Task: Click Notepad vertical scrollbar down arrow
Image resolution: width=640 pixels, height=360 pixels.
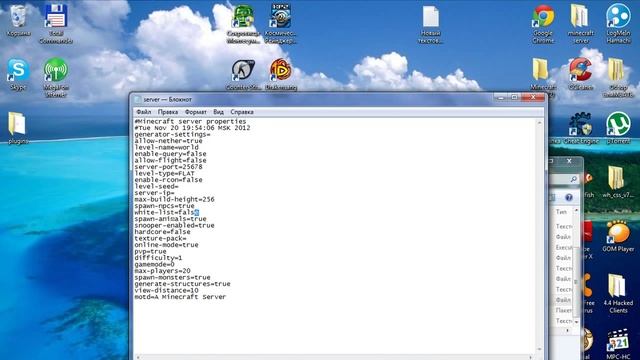Action: click(x=540, y=350)
